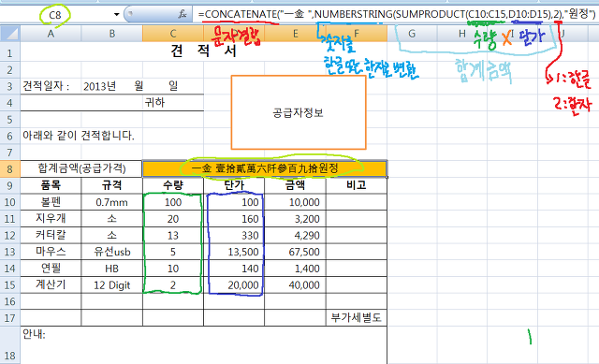Click the 견적일자 : cell
Screen dimensions: 599x364
[51, 86]
